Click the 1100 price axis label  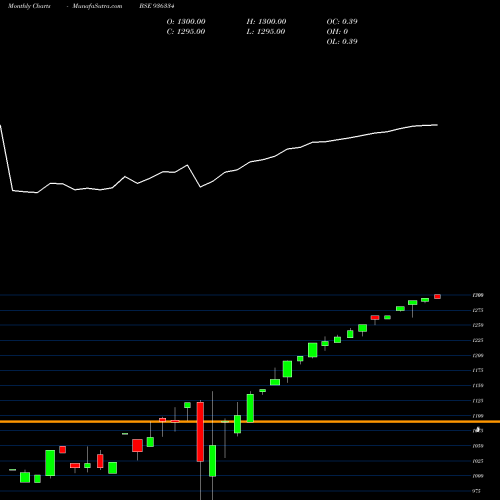click(478, 416)
